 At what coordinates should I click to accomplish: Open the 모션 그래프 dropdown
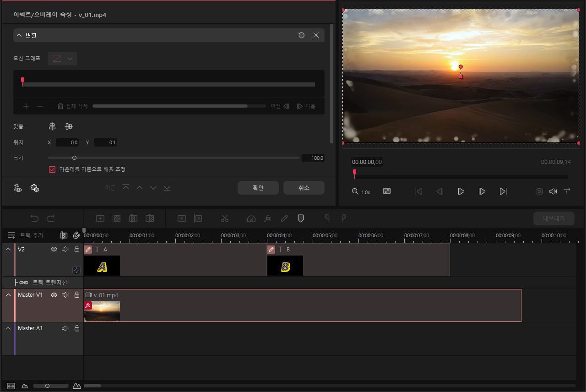click(62, 59)
